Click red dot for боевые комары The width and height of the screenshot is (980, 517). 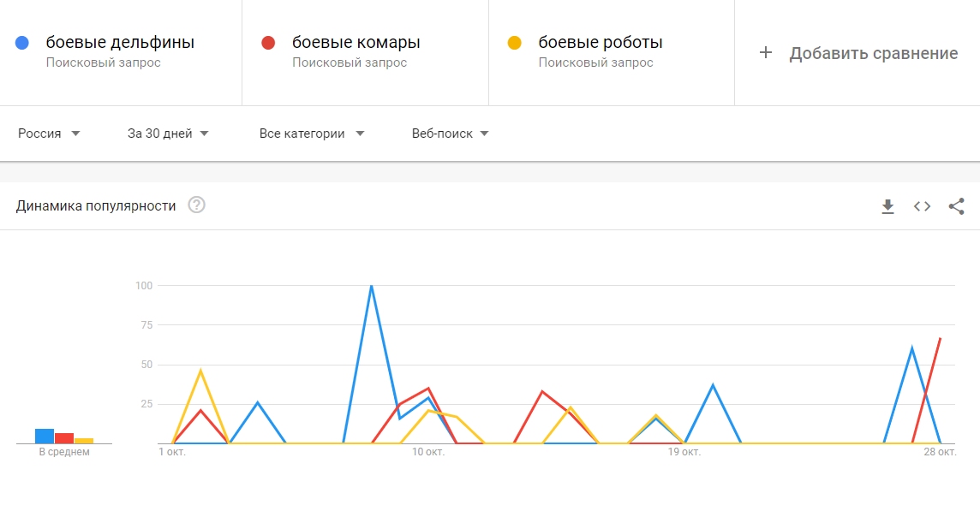pyautogui.click(x=268, y=43)
